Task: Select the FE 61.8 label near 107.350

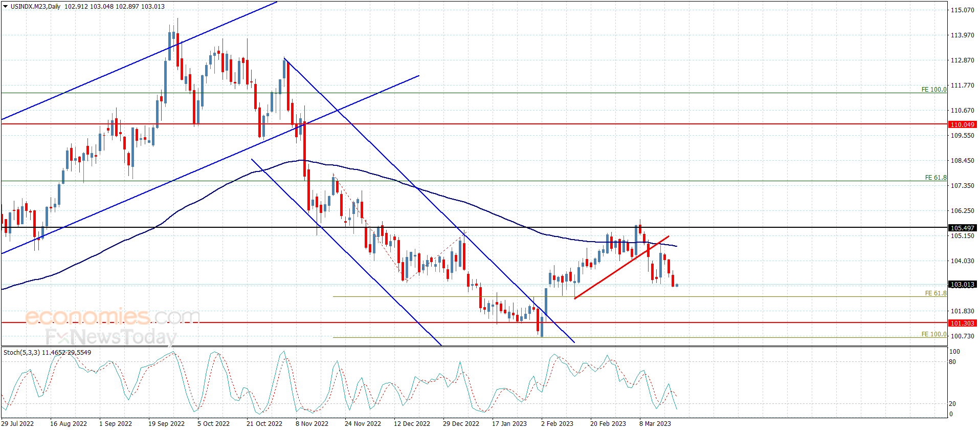Action: pos(936,178)
